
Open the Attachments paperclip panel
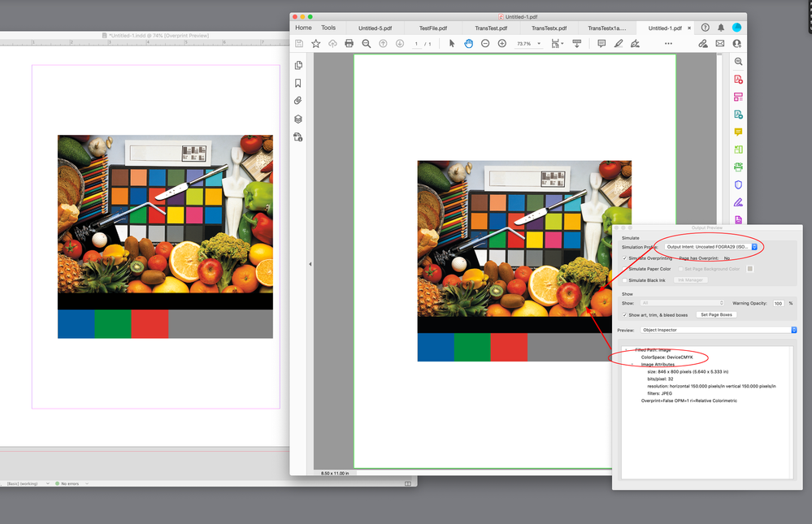297,101
